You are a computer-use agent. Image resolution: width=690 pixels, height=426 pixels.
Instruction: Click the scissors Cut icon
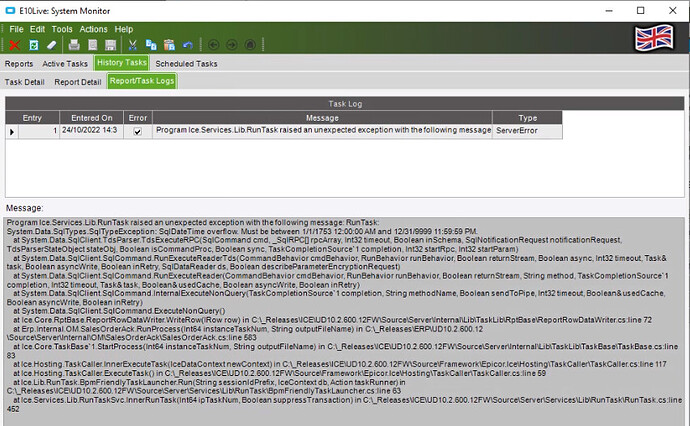[x=132, y=45]
